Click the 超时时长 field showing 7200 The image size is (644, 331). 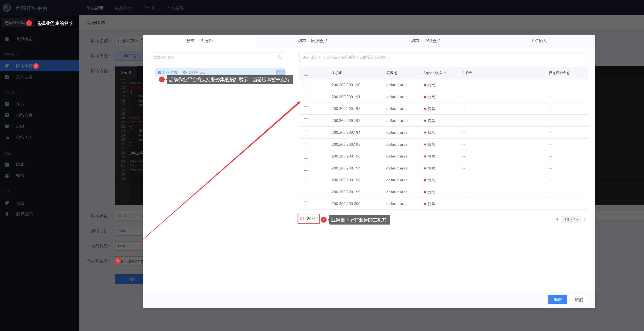point(129,231)
